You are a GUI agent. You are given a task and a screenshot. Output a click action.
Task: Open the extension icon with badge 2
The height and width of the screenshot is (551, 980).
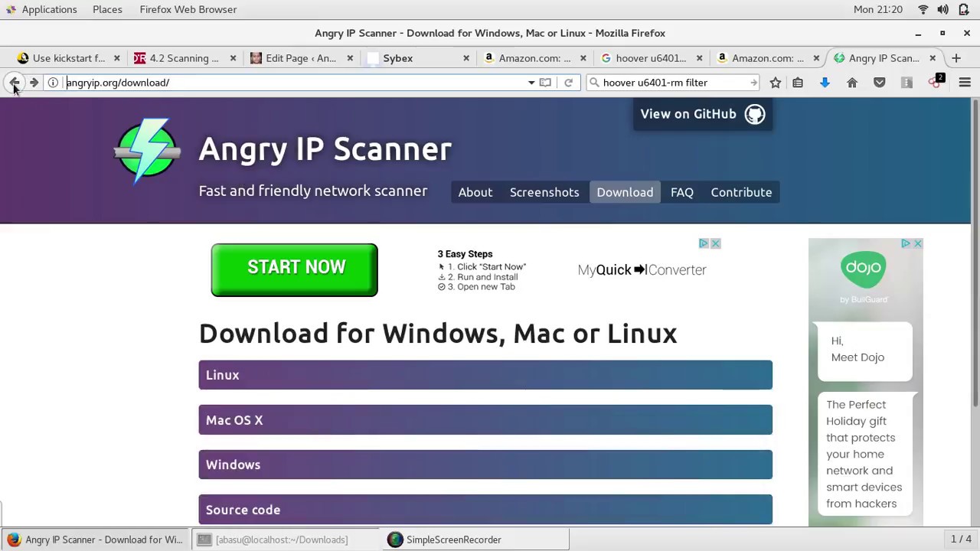[936, 82]
